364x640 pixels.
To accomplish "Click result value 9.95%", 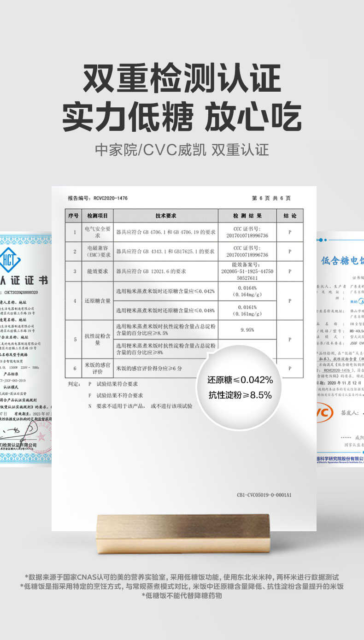I will coord(247,330).
